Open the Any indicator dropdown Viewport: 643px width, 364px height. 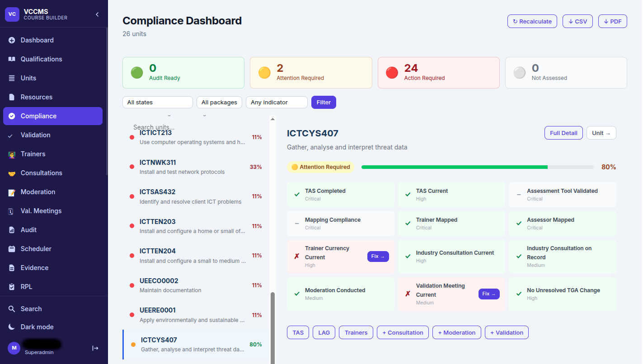coord(277,103)
